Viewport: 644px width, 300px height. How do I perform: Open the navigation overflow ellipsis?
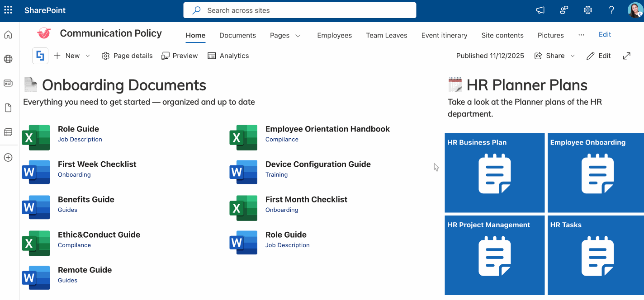tap(581, 35)
